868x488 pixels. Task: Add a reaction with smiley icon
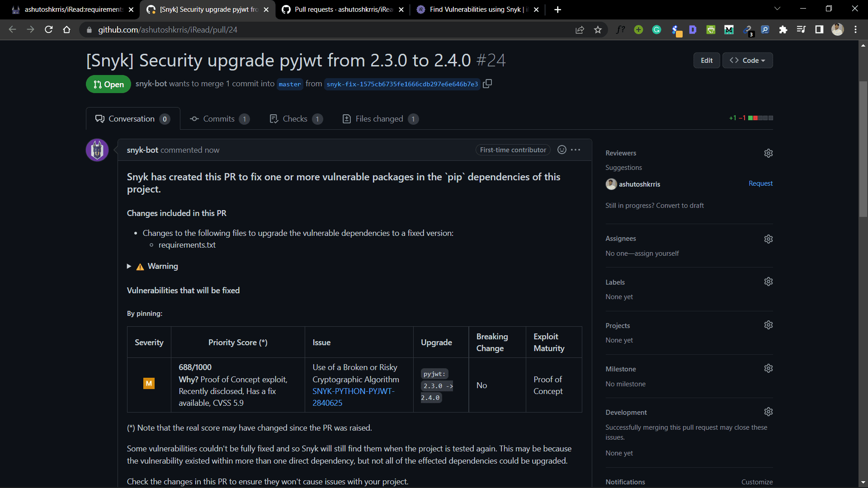[561, 150]
